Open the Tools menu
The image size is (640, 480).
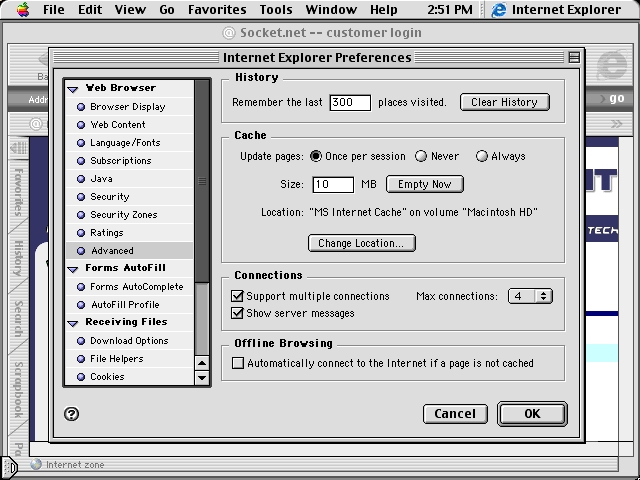276,9
